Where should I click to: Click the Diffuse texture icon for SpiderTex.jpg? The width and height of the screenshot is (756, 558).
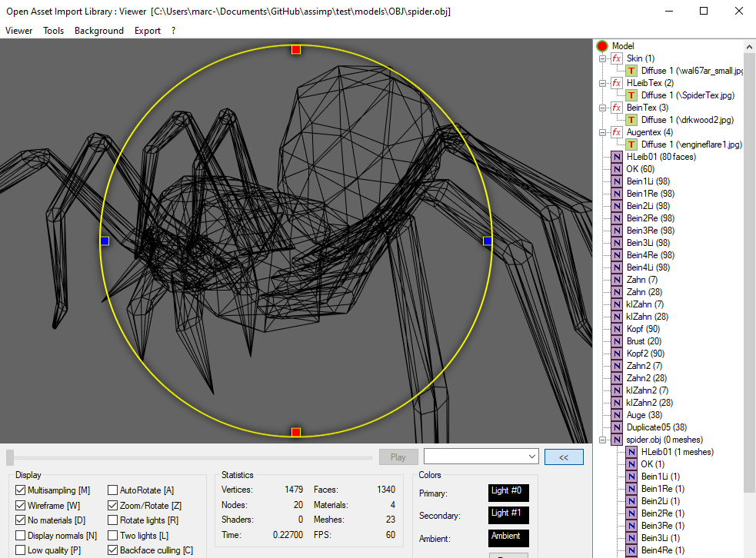631,95
